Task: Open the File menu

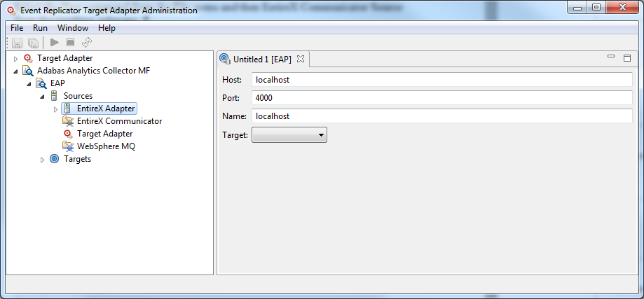Action: [x=17, y=28]
